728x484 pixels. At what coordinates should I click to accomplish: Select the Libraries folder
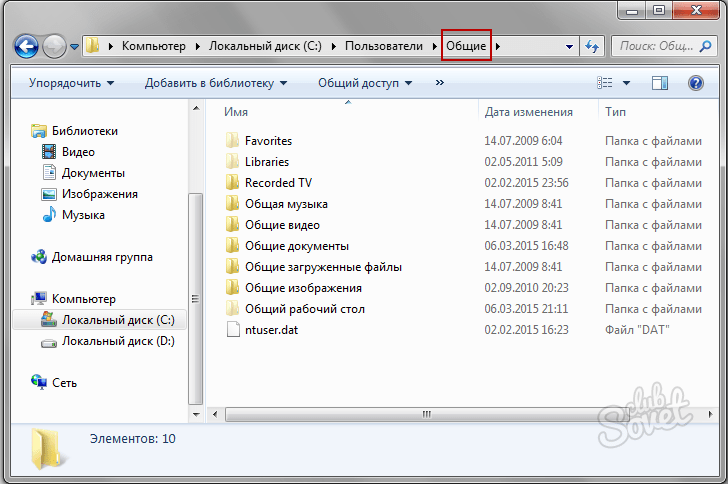(x=266, y=162)
